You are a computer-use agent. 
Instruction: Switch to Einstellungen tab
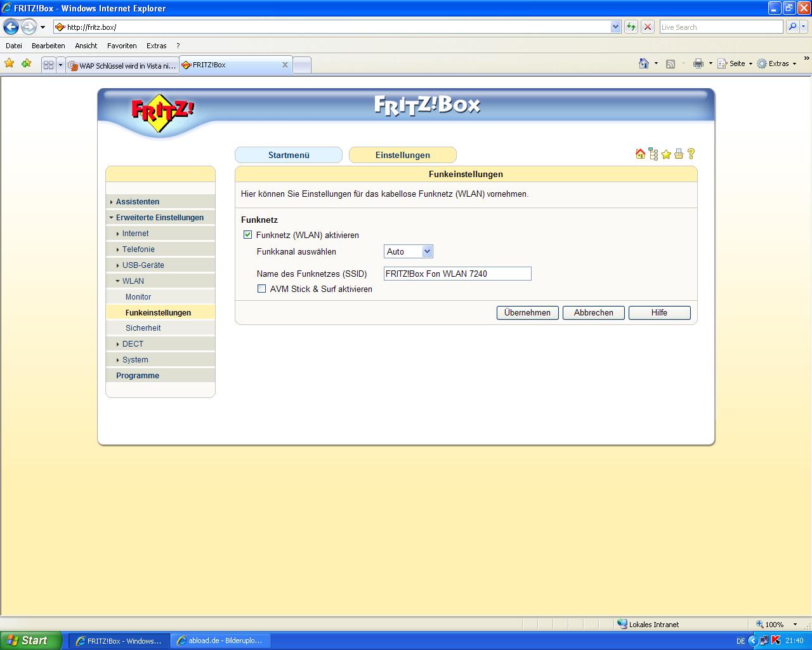click(403, 155)
